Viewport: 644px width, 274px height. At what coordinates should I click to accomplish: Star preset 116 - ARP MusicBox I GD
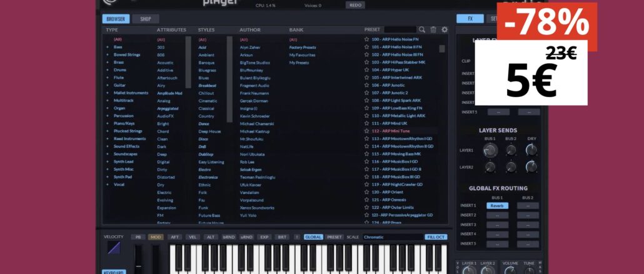[x=366, y=161]
